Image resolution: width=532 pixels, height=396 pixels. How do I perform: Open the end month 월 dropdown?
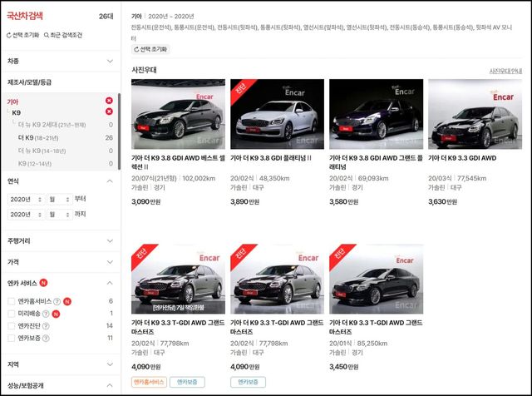[x=59, y=215]
